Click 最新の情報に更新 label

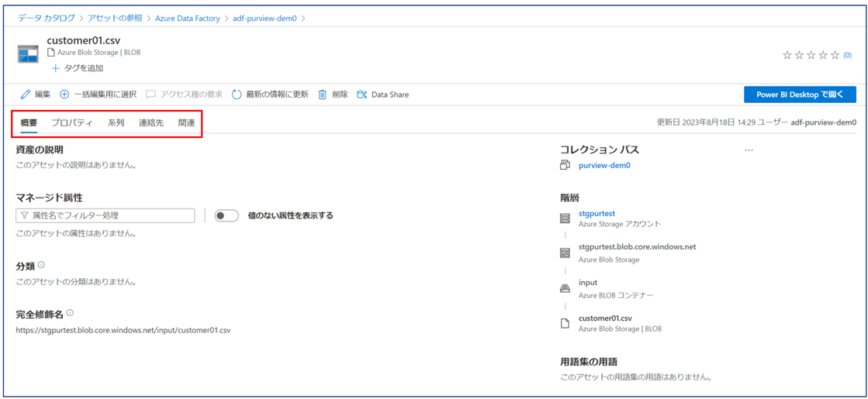tap(278, 95)
